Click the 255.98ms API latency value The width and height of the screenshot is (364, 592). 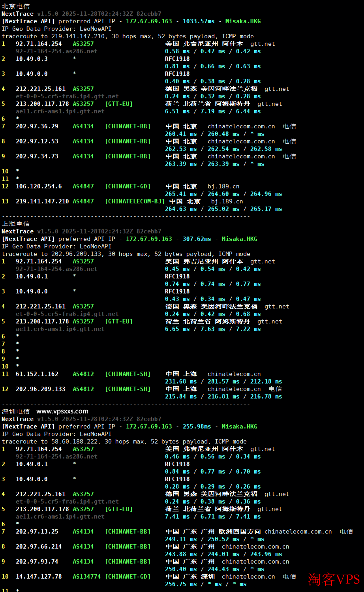tap(197, 427)
